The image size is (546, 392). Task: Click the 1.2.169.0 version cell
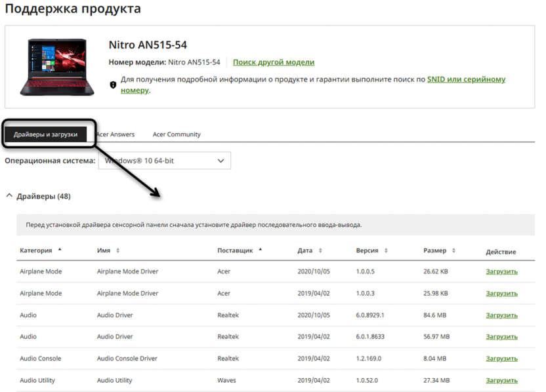pos(368,359)
